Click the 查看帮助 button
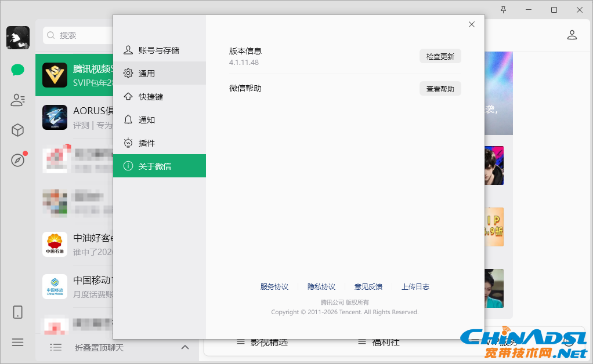The width and height of the screenshot is (593, 364). [x=440, y=89]
